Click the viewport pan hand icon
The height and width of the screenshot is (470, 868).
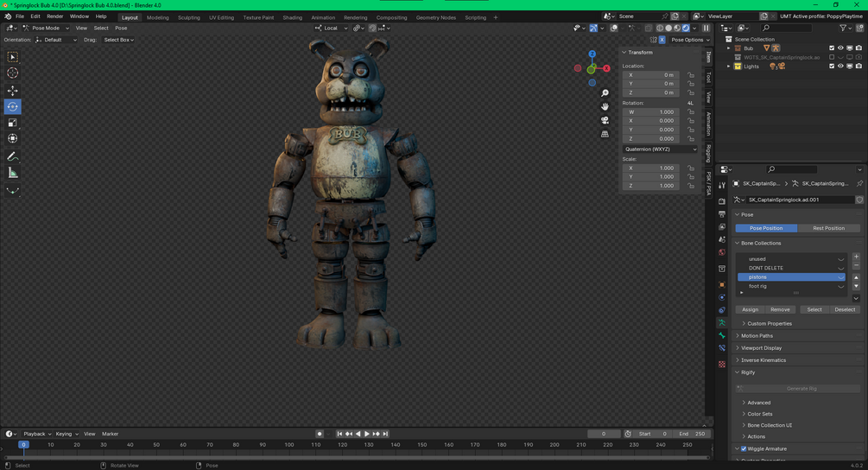click(605, 106)
